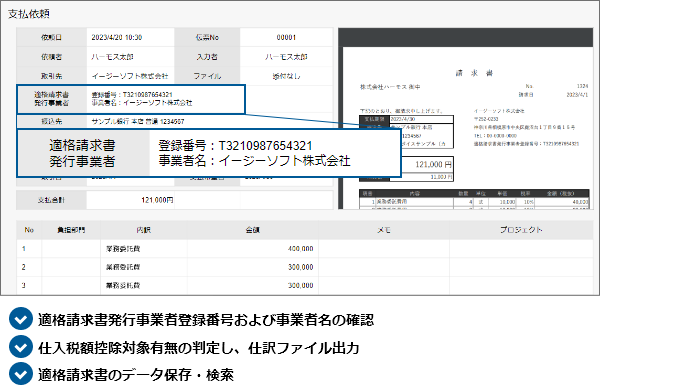
Task: Select ハーモス太郎 next to 入力者
Action: click(x=286, y=57)
